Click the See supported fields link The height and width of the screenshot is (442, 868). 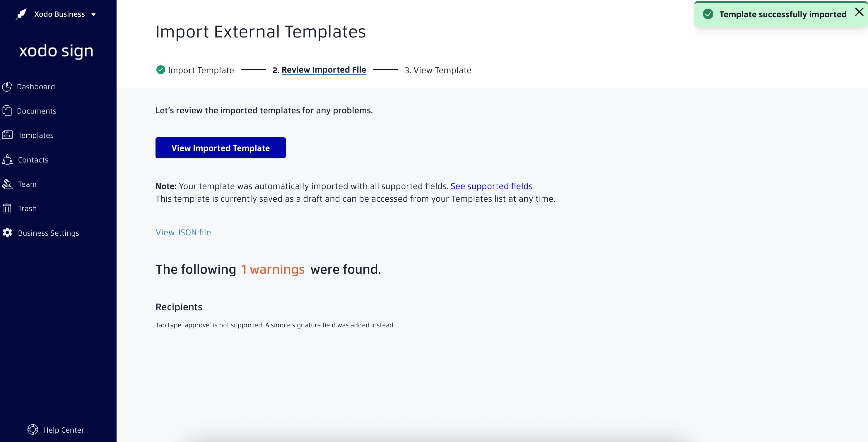(x=492, y=186)
